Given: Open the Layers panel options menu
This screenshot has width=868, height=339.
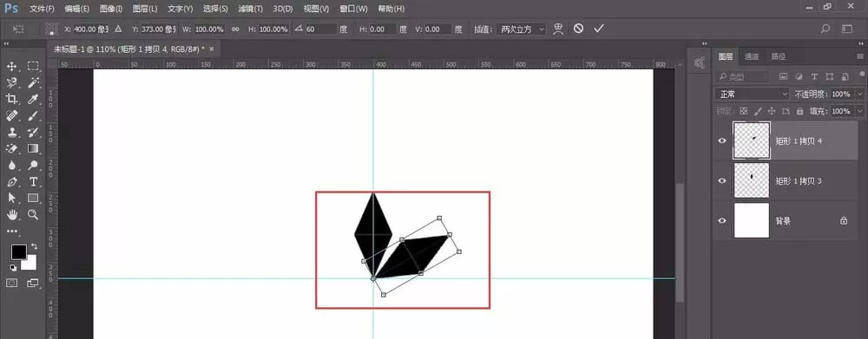Looking at the screenshot, I should pyautogui.click(x=859, y=56).
